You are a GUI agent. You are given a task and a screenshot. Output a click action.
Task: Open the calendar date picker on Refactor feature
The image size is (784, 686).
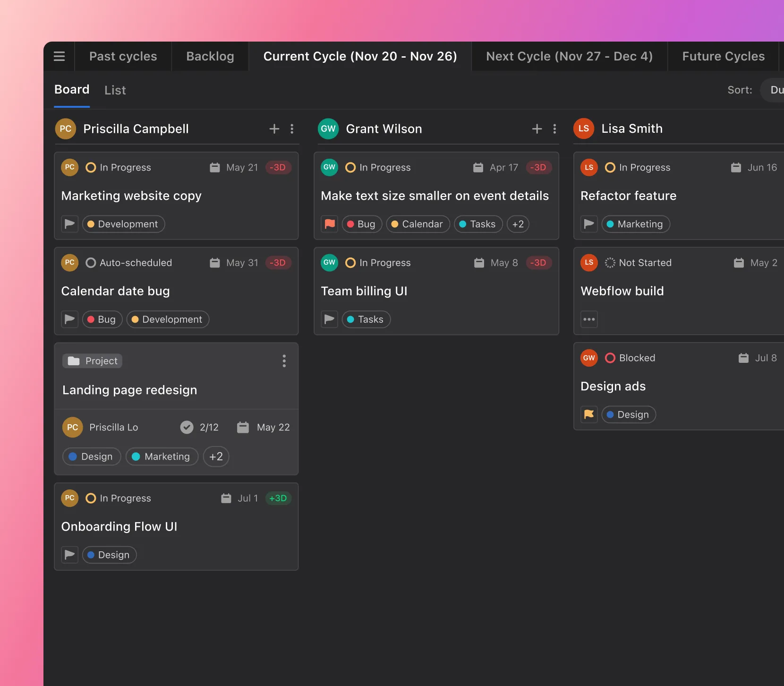(736, 167)
